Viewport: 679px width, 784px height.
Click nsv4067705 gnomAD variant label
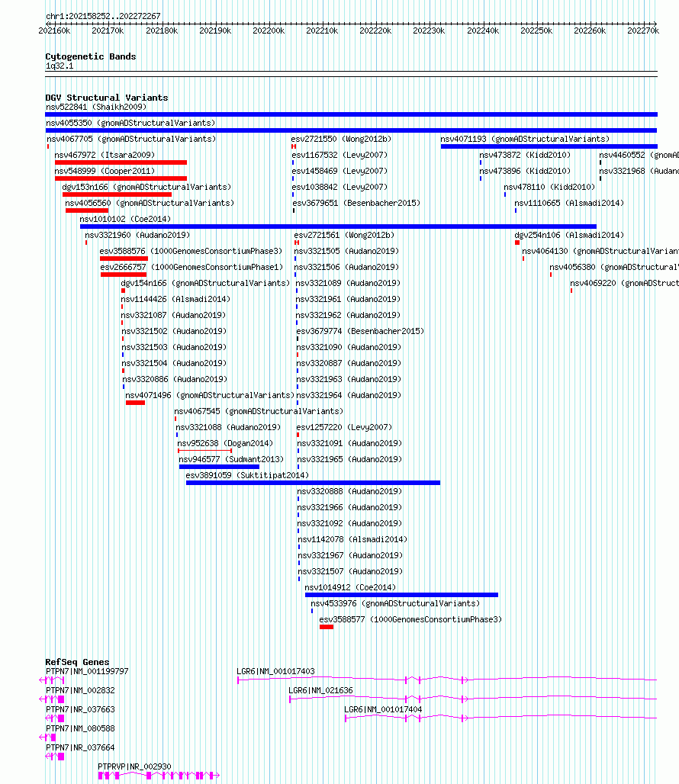[x=131, y=139]
